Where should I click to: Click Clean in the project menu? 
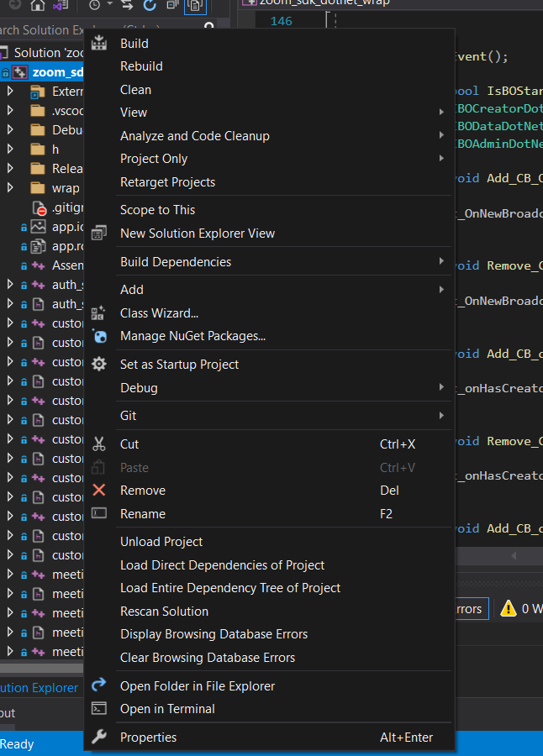coord(269,90)
